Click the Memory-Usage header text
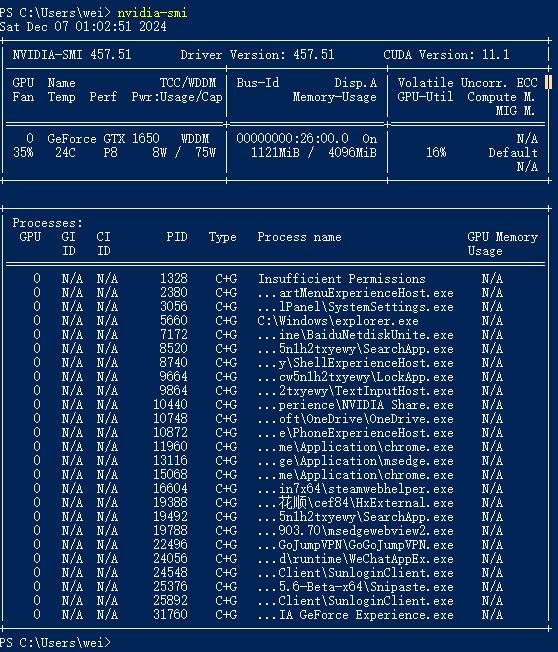 [335, 97]
